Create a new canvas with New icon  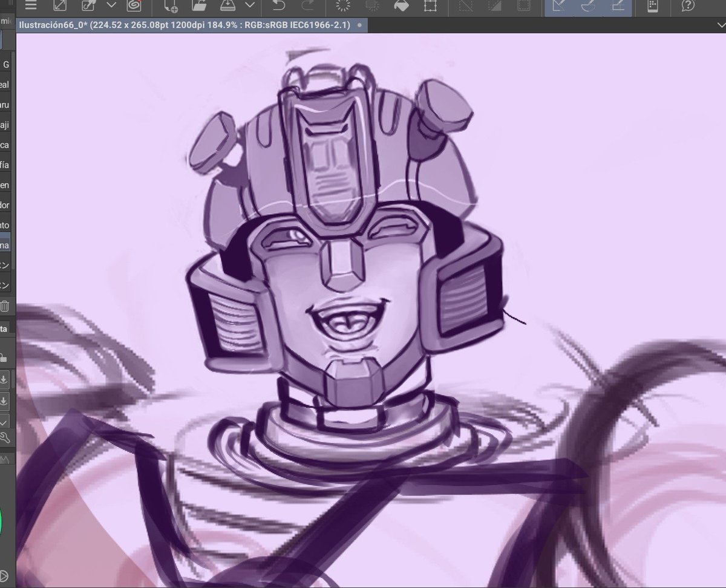coord(171,6)
